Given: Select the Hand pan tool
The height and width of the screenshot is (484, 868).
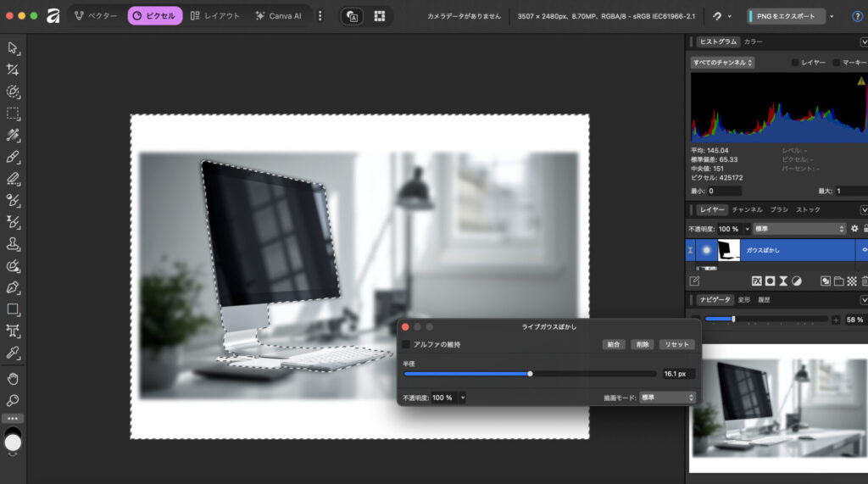Looking at the screenshot, I should [x=13, y=378].
